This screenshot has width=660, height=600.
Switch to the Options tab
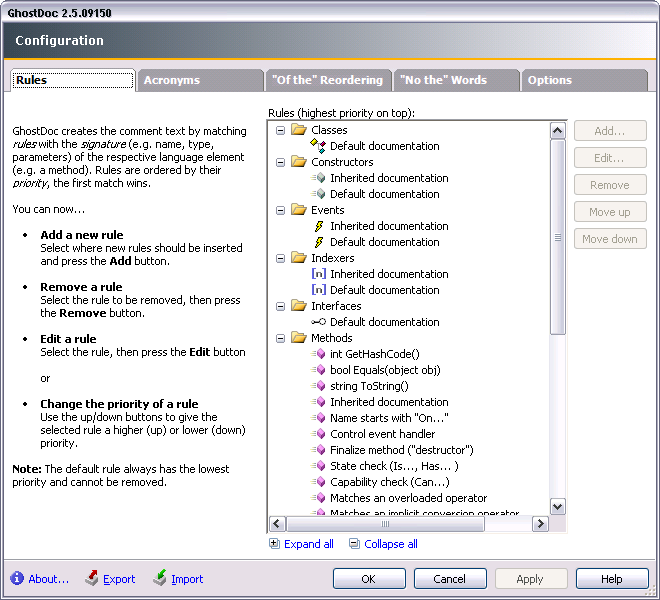(x=584, y=80)
